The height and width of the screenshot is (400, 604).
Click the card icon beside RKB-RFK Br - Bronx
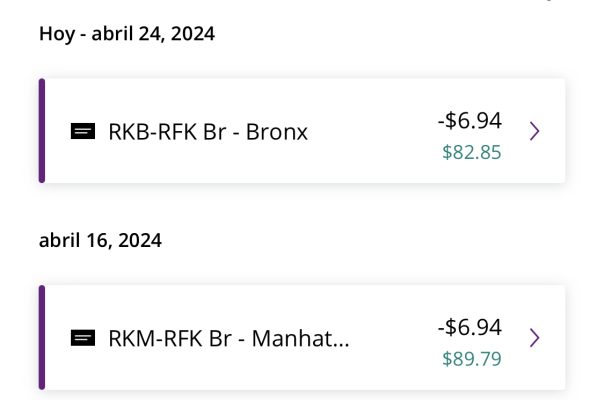[x=83, y=131]
